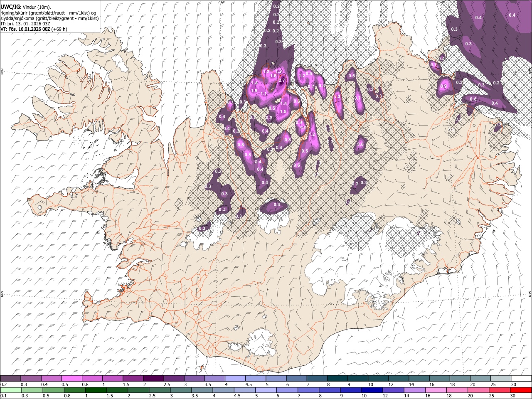The image size is (532, 399).
Task: Click the darkest green bottom-row swatch labeled 1
Action: pos(96,390)
